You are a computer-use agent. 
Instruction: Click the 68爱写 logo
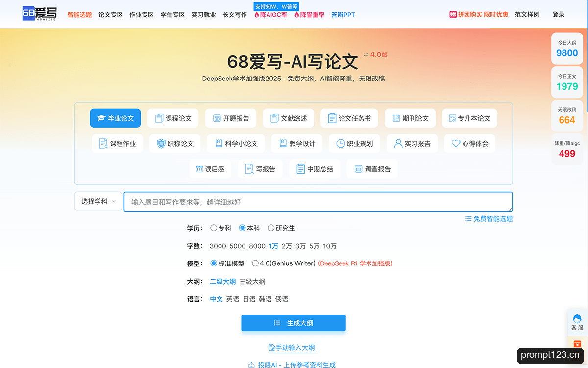[39, 14]
